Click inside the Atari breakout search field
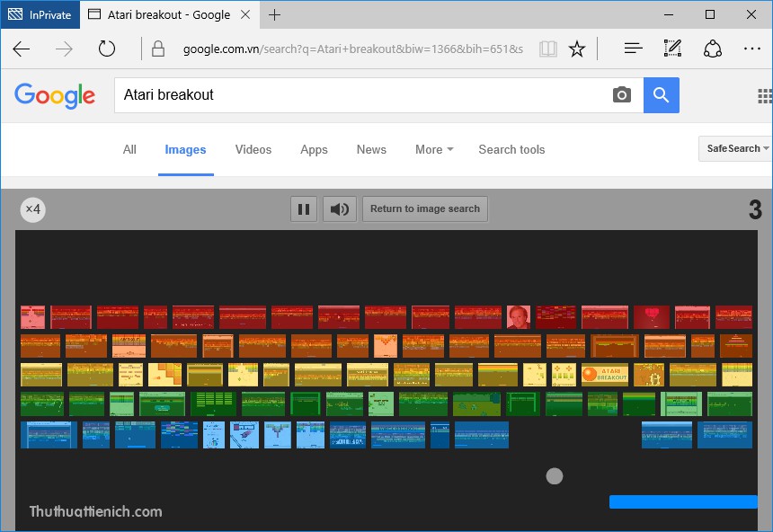773x532 pixels. click(x=360, y=95)
